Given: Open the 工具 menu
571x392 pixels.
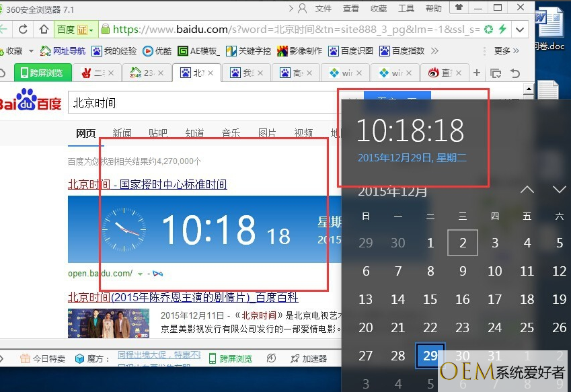Looking at the screenshot, I should (x=406, y=9).
